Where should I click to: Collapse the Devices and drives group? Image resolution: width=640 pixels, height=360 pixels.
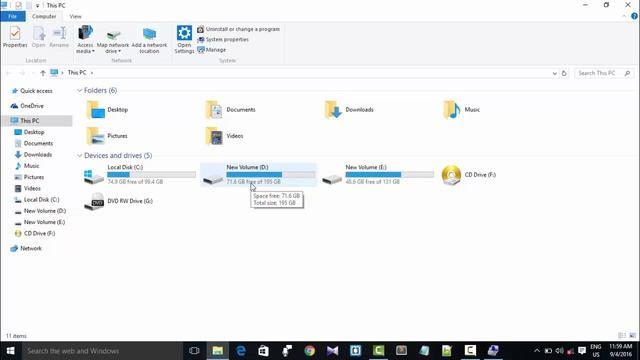coord(80,156)
